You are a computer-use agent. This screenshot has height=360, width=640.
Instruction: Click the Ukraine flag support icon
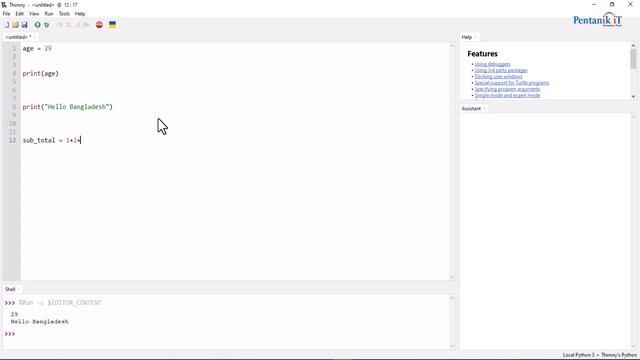(x=112, y=25)
